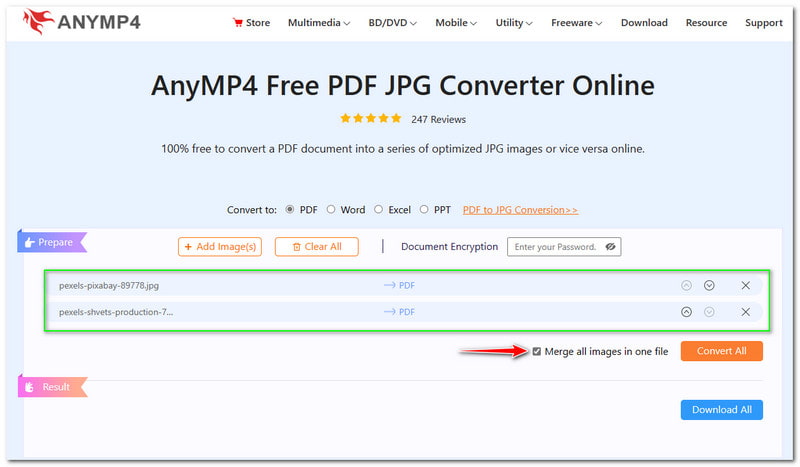This screenshot has width=800, height=467.
Task: Move pexels-pixabay file down
Action: pyautogui.click(x=709, y=285)
